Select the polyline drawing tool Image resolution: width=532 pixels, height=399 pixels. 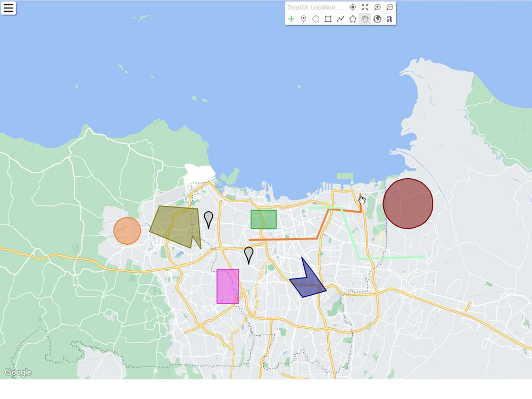click(340, 19)
